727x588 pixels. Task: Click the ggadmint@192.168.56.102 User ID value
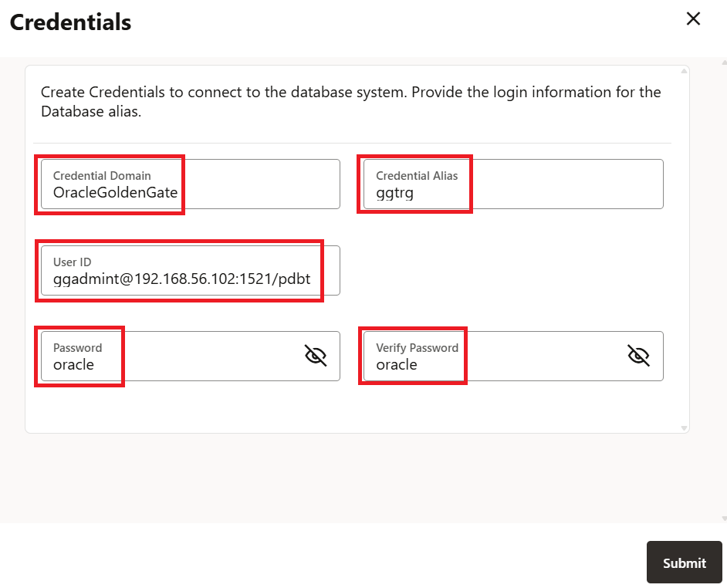(181, 279)
